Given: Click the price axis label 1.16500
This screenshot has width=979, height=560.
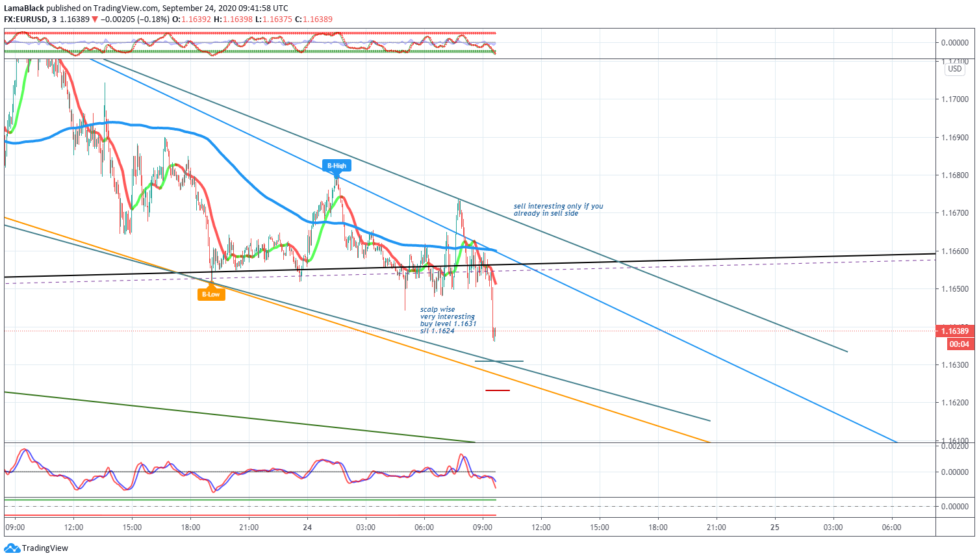Looking at the screenshot, I should point(955,289).
